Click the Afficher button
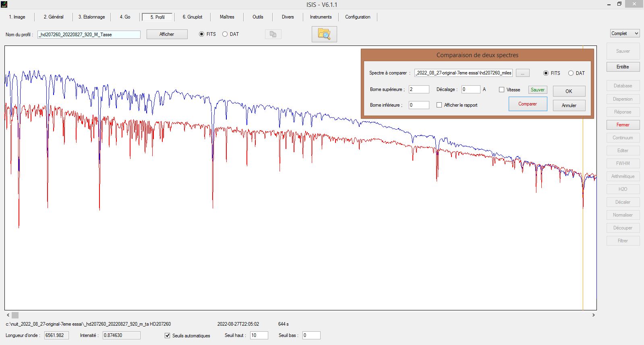The image size is (644, 345). coord(167,34)
